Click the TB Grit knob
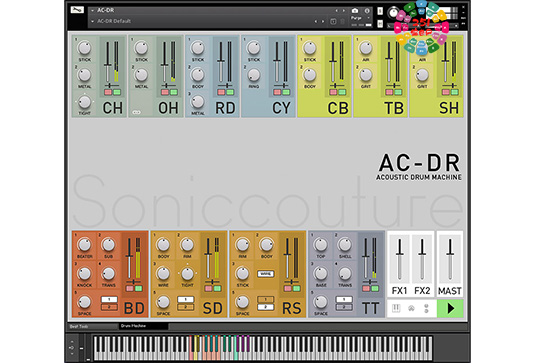The width and height of the screenshot is (535, 363). [365, 75]
